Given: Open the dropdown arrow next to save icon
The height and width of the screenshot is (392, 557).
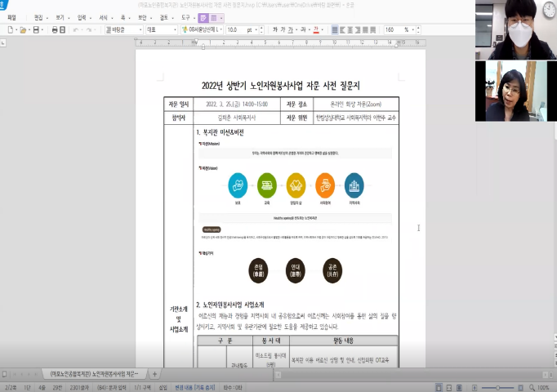Looking at the screenshot, I should [x=42, y=30].
